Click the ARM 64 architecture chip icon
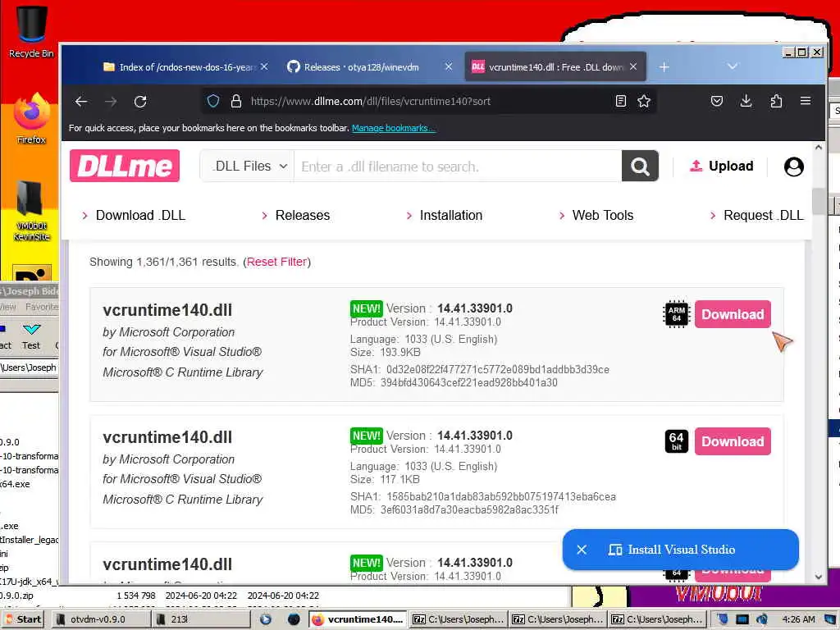This screenshot has width=840, height=630. click(676, 314)
